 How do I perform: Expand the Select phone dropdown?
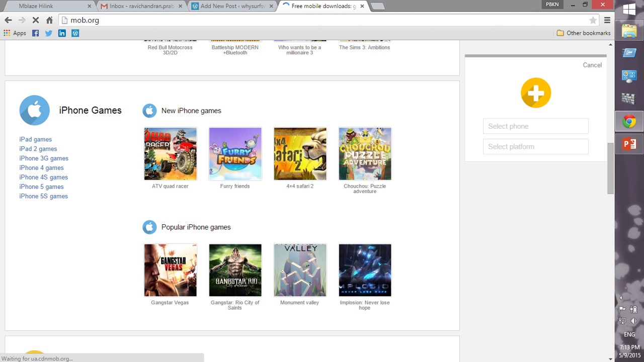(535, 126)
